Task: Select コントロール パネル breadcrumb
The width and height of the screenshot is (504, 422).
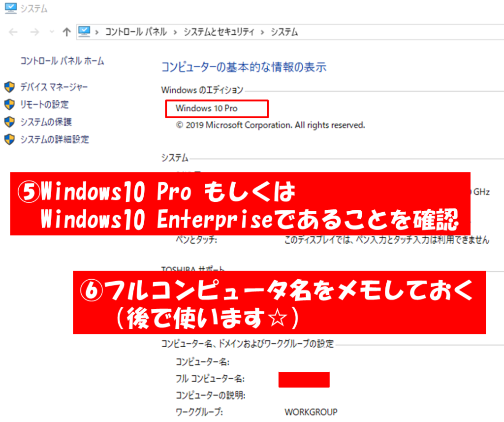Action: point(136,32)
